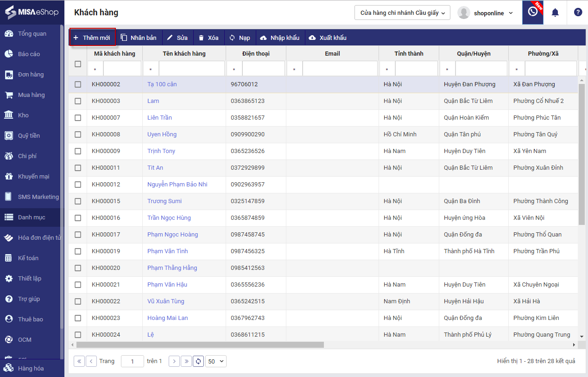The width and height of the screenshot is (588, 377).
Task: Open the 50 rows-per-page dropdown
Action: (216, 361)
